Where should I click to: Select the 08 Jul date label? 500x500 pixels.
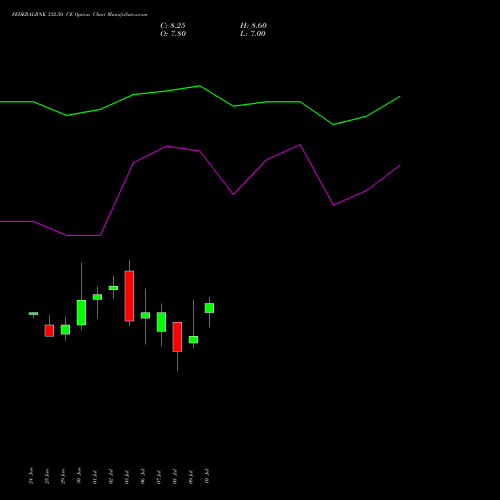coord(175,477)
